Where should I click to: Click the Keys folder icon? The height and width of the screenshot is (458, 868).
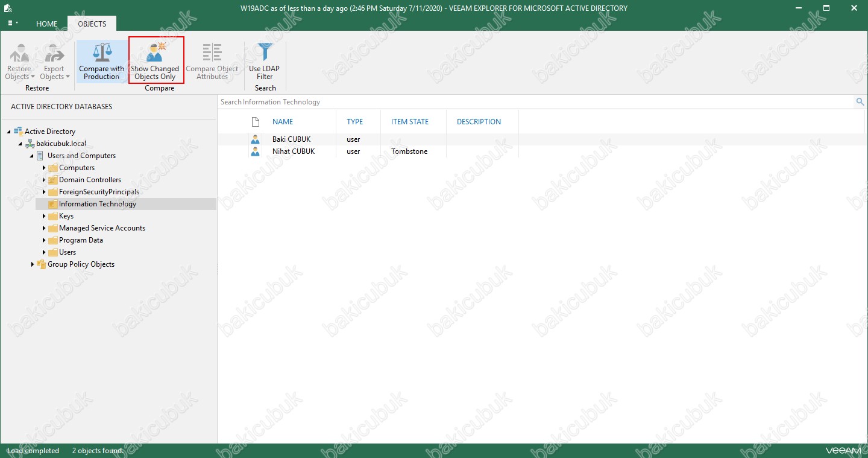[x=52, y=216]
